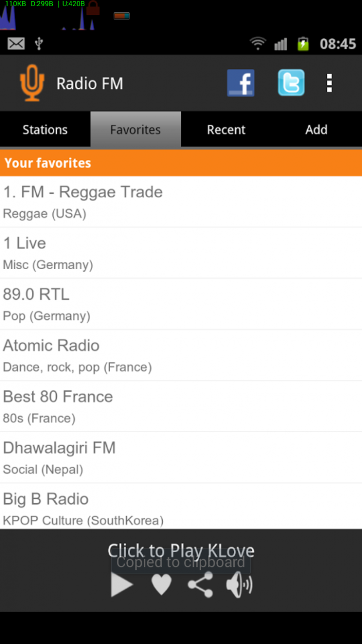This screenshot has height=644, width=362.
Task: Select the Favorites tab
Action: pos(135,129)
